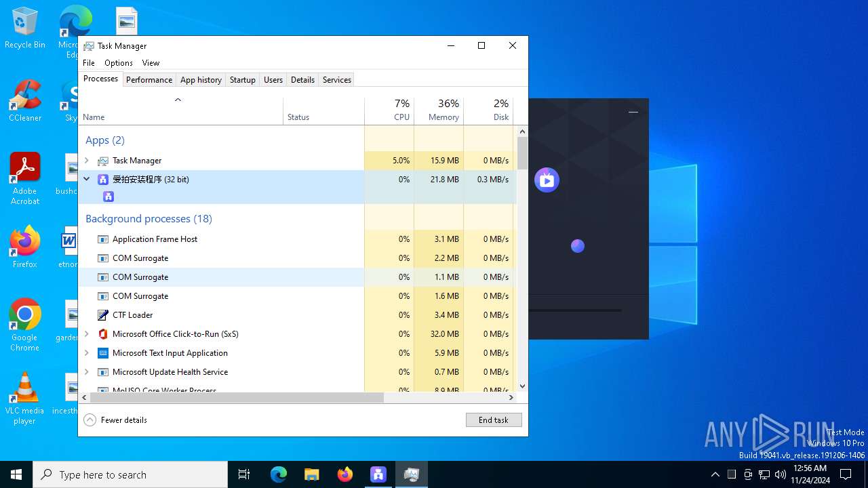This screenshot has width=868, height=488.
Task: Open the Options menu
Action: tap(119, 63)
